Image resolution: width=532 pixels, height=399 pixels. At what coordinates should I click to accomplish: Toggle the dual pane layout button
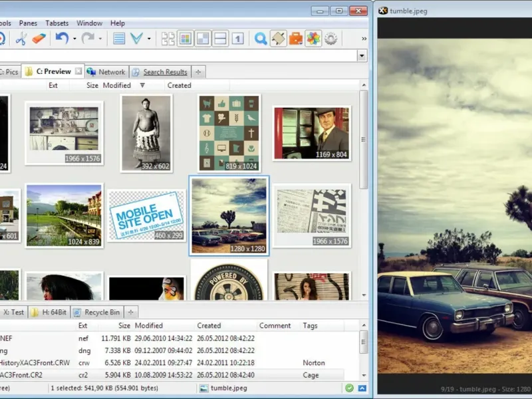220,39
